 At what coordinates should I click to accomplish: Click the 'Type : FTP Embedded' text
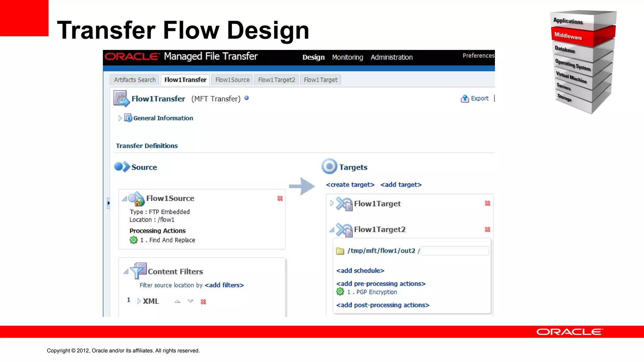coord(160,212)
